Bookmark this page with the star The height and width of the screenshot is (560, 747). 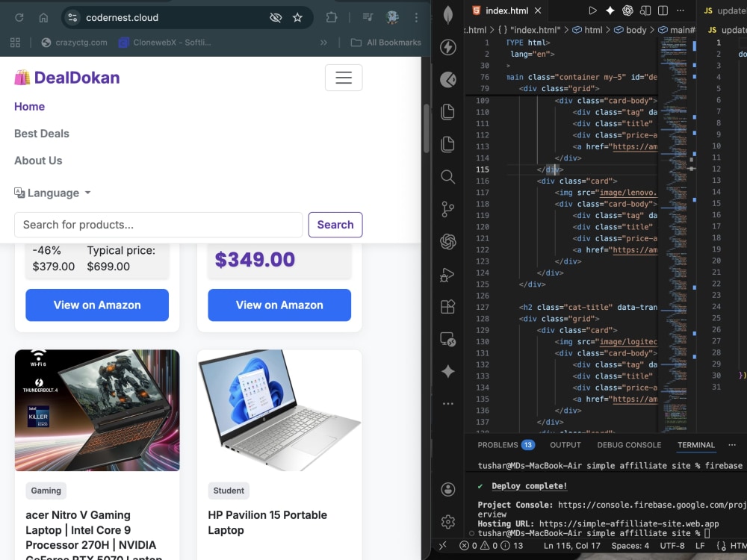pyautogui.click(x=298, y=18)
